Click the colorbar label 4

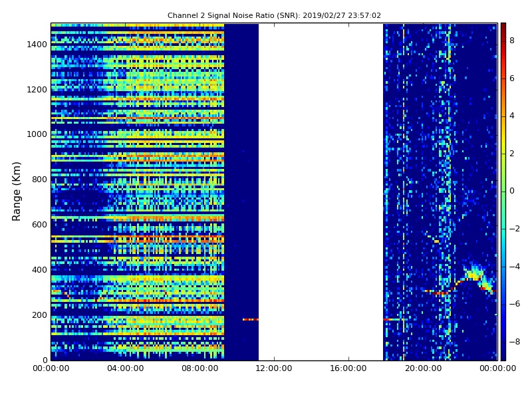(512, 116)
